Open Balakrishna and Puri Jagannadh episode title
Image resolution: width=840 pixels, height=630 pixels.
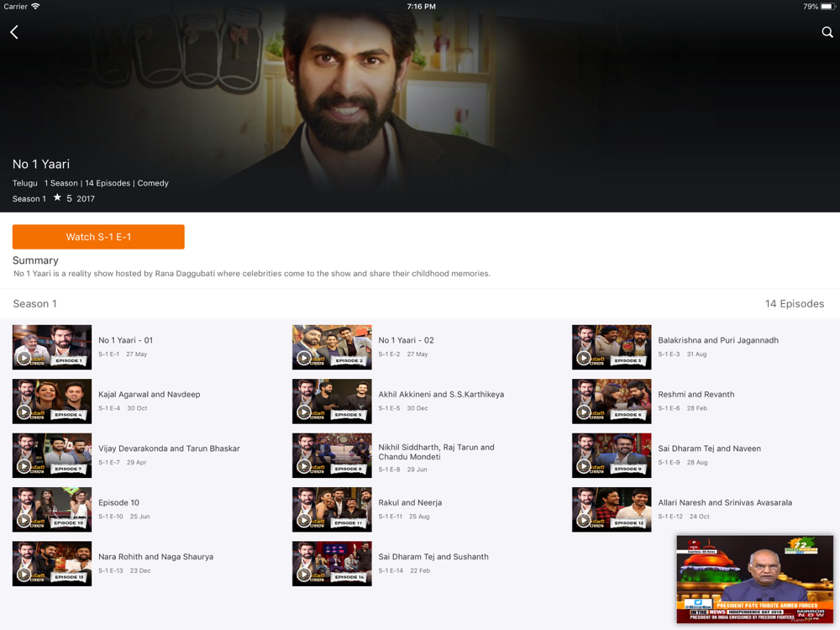[718, 340]
